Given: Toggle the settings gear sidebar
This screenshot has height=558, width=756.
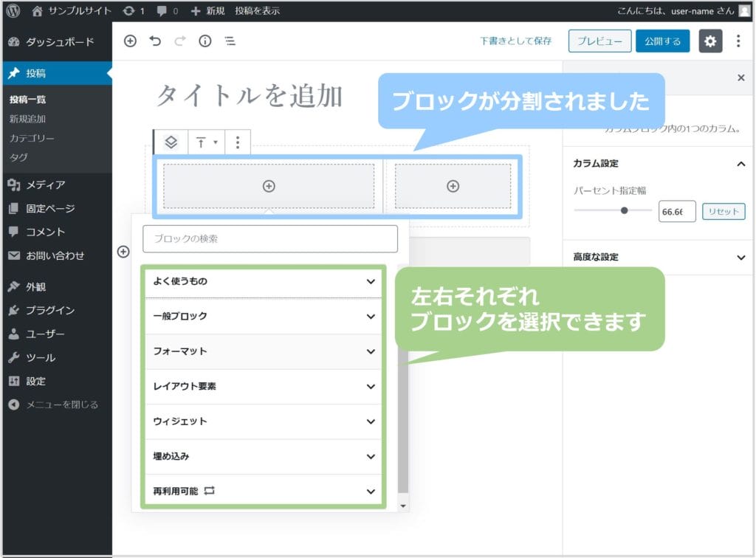Looking at the screenshot, I should pos(710,41).
